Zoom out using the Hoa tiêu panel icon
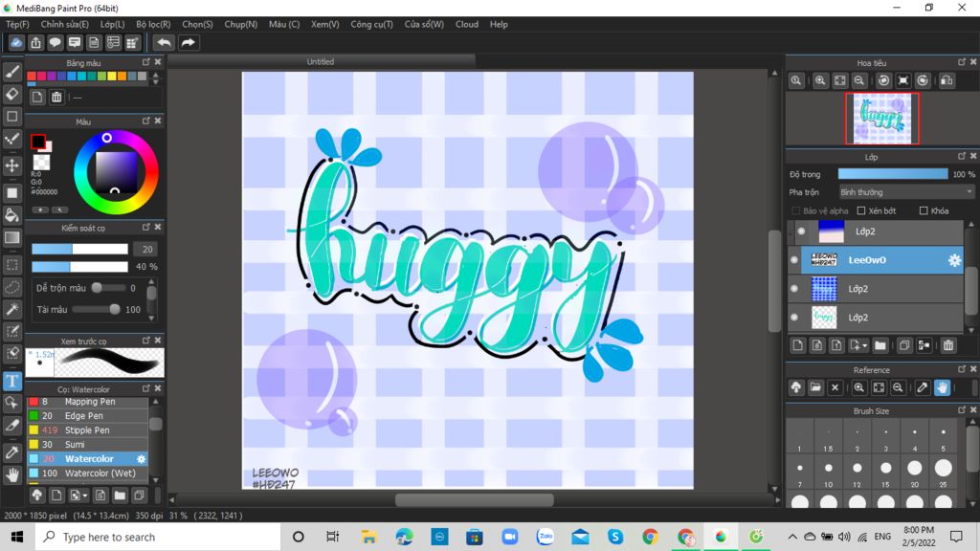The width and height of the screenshot is (980, 551). [859, 80]
